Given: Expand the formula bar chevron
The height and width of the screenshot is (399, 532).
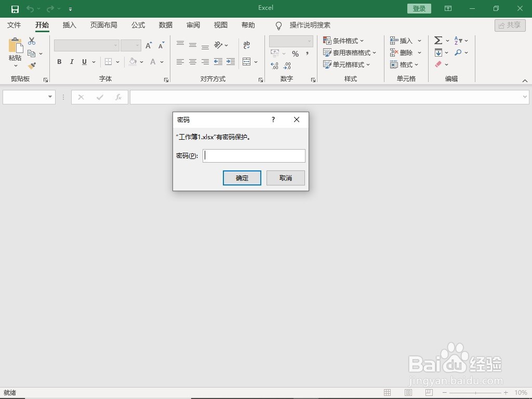Looking at the screenshot, I should pos(525,97).
